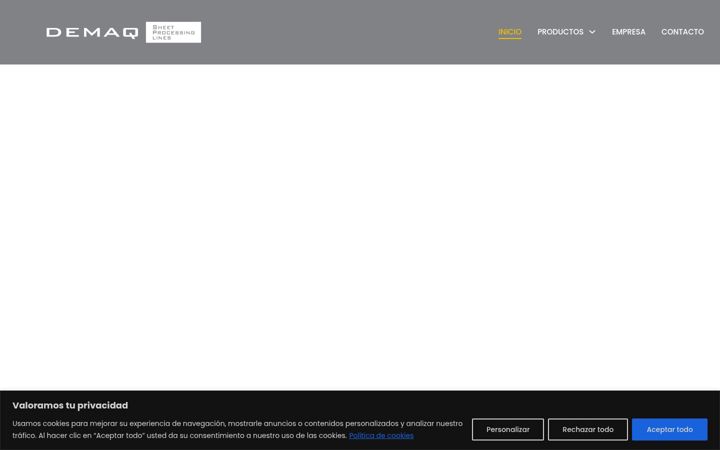
Task: Reject cookies with Rechazar todo
Action: tap(588, 429)
